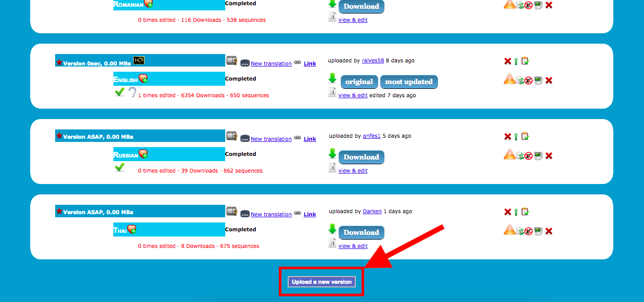Click the red X icon in Thai row

pos(549,231)
